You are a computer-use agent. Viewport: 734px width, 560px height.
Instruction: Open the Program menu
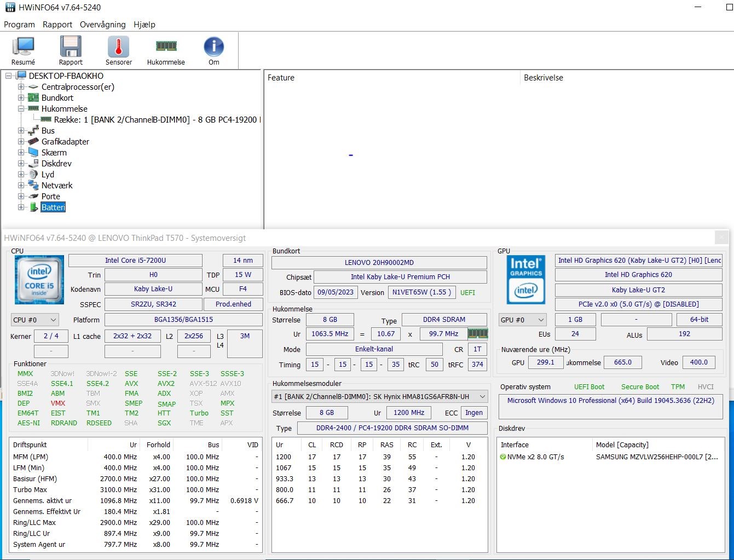[19, 25]
